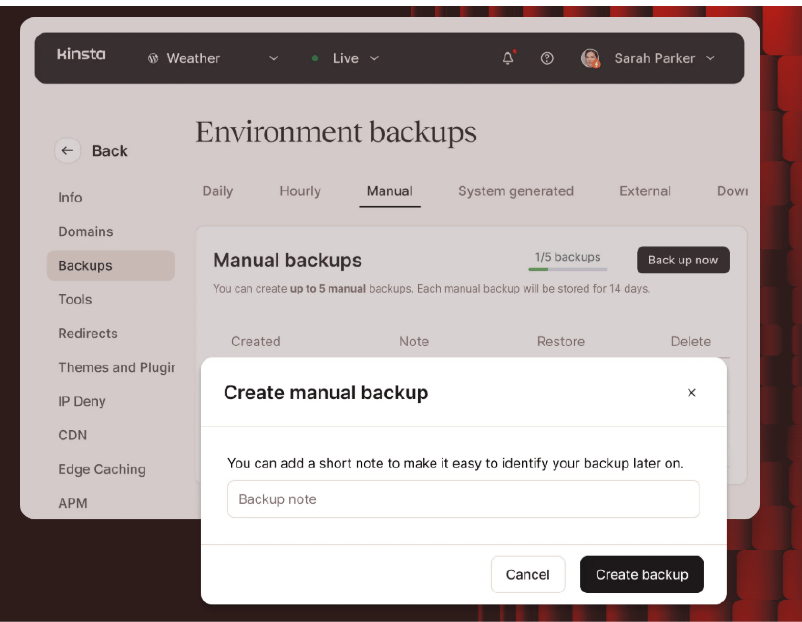Focus the Backup note input field
Image resolution: width=802 pixels, height=622 pixels.
click(463, 499)
